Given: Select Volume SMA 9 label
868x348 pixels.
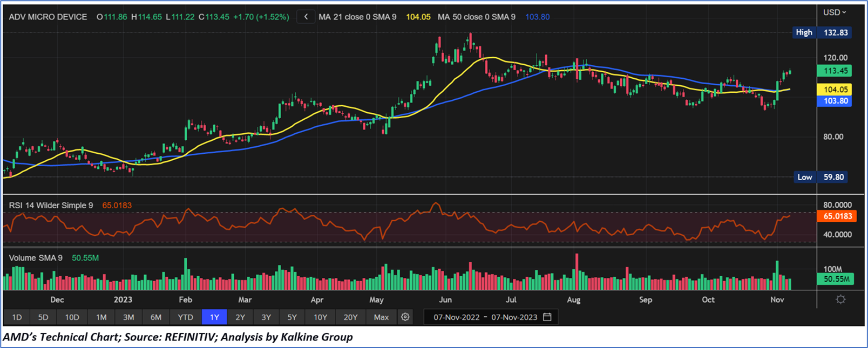Looking at the screenshot, I should pos(36,258).
